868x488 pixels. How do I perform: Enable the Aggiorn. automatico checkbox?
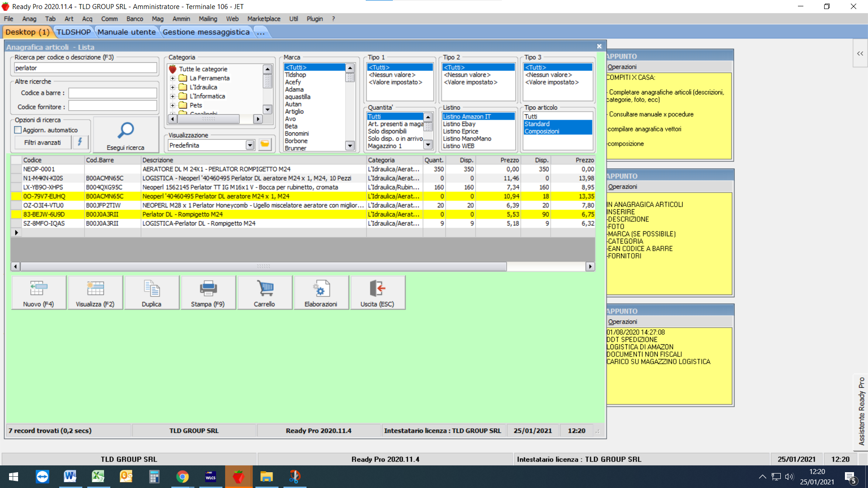[x=18, y=130]
